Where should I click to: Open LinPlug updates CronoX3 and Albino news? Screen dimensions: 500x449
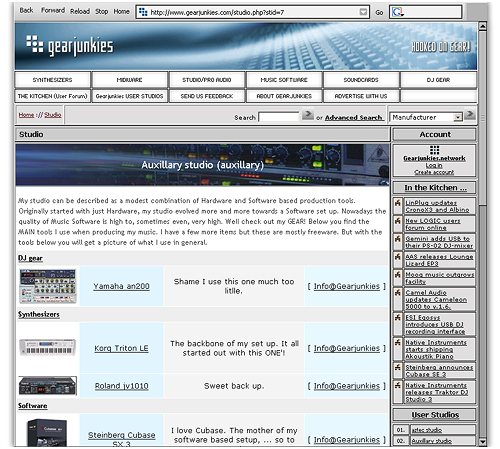coord(437,206)
